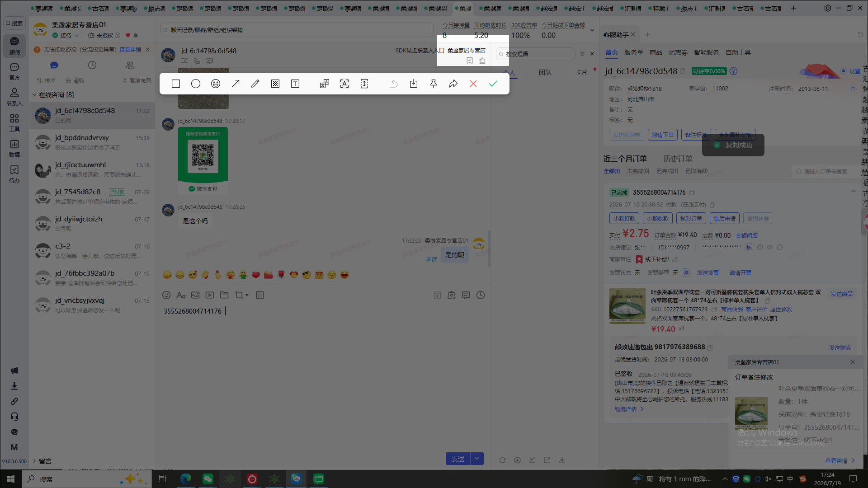This screenshot has width=868, height=488.
Task: Open the 智能服务 tab
Action: 706,52
